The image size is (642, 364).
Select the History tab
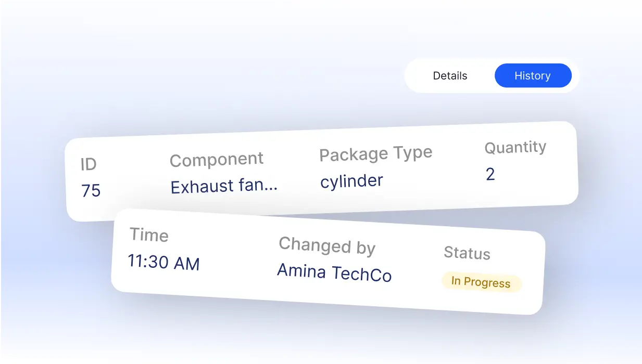tap(533, 76)
